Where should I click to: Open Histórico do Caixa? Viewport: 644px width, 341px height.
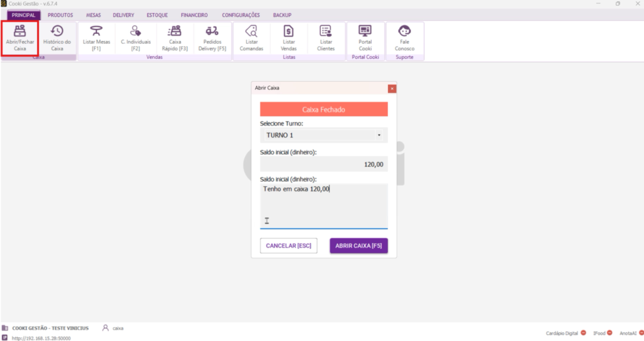[57, 38]
